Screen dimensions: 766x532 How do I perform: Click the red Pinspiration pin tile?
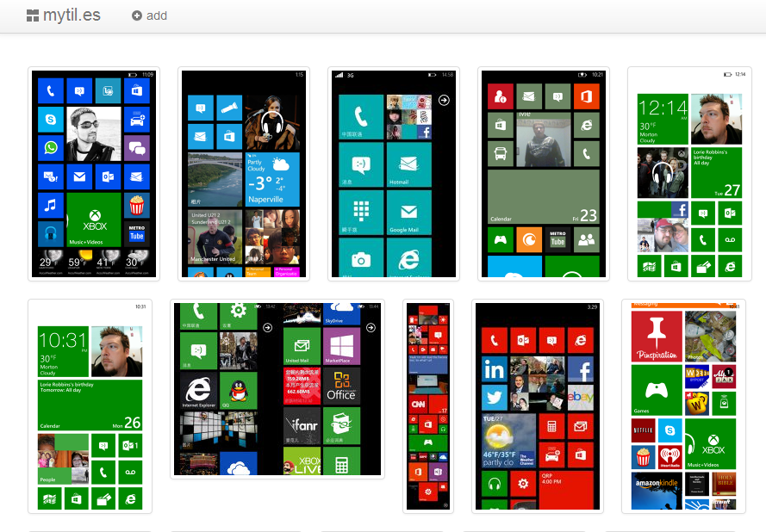pyautogui.click(x=657, y=337)
